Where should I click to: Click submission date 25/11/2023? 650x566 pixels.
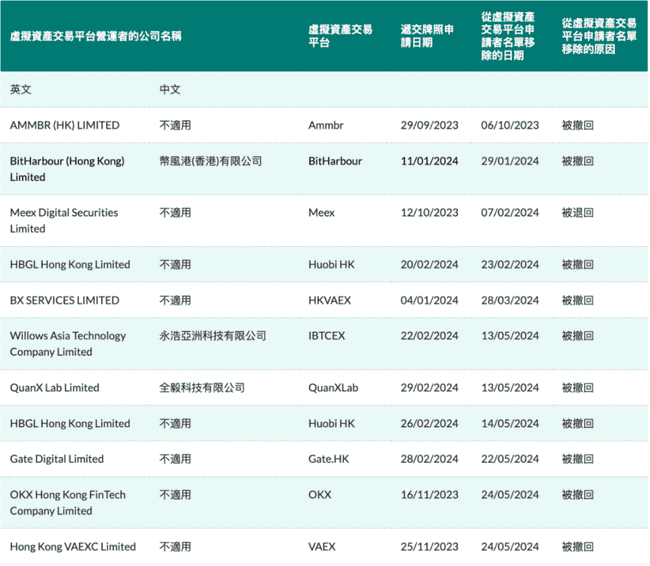pyautogui.click(x=429, y=547)
